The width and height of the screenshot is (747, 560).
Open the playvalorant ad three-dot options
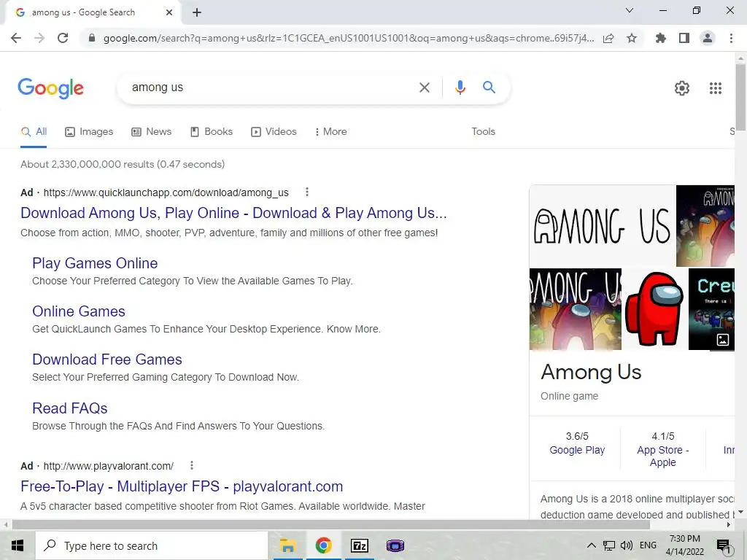192,465
